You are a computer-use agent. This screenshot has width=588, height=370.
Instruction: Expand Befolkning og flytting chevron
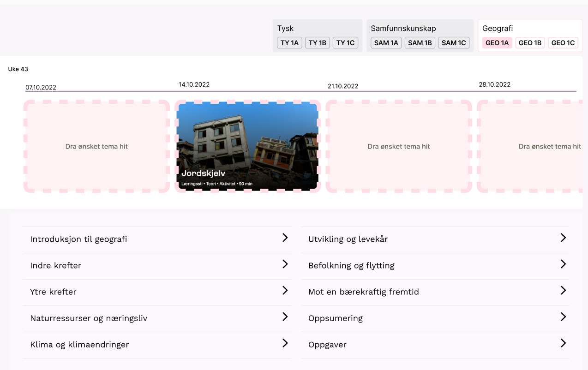pyautogui.click(x=563, y=264)
